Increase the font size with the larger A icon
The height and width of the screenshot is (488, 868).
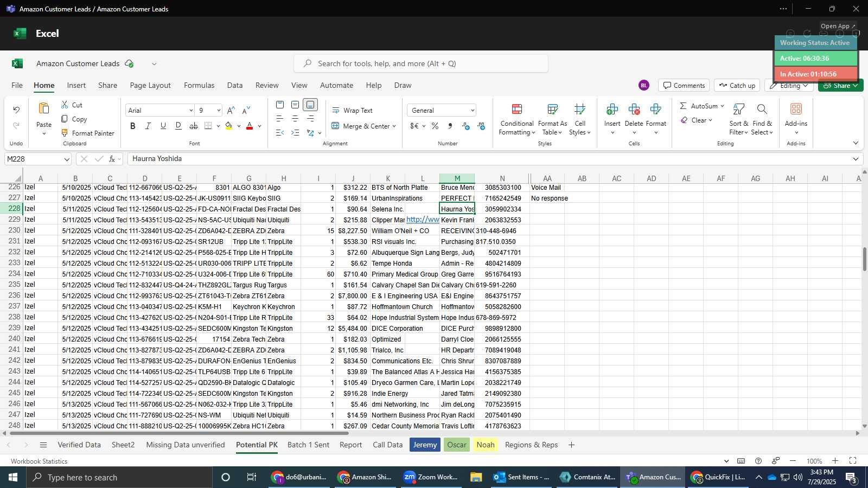pyautogui.click(x=231, y=110)
